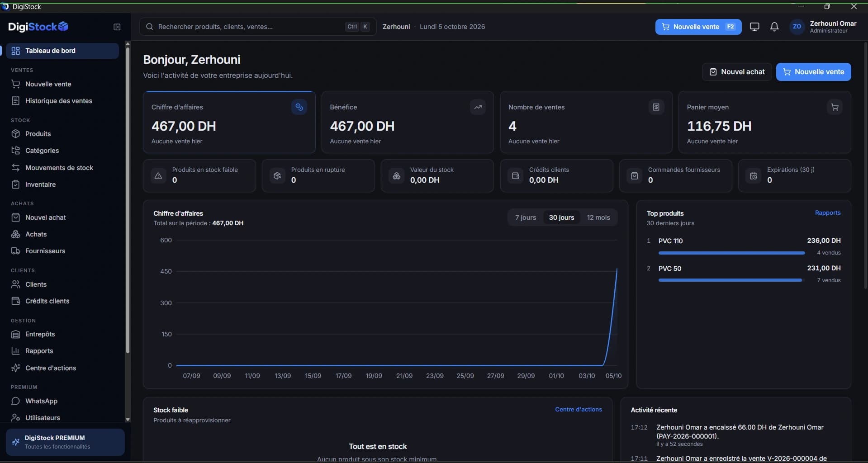Open Crédits clients in sidebar
Screen dimensions: 868x463
(62, 301)
